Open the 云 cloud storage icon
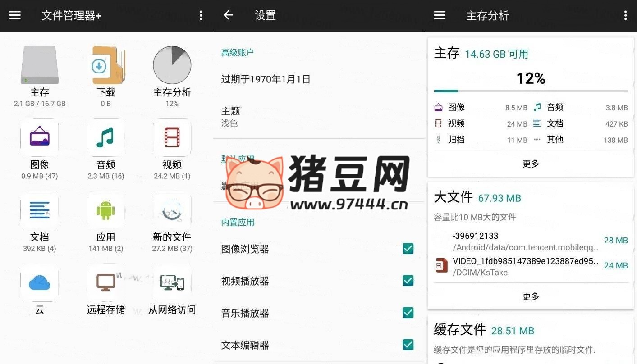This screenshot has height=364, width=637. click(40, 283)
